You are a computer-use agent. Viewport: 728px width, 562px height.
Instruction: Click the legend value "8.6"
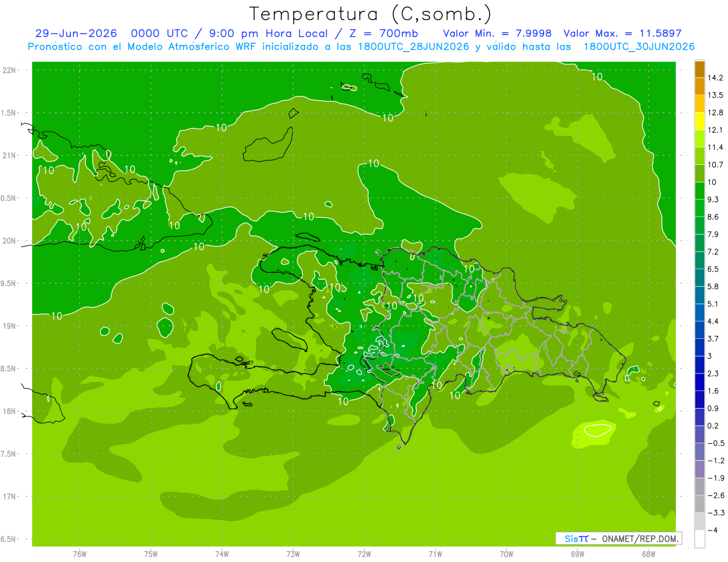tap(713, 217)
